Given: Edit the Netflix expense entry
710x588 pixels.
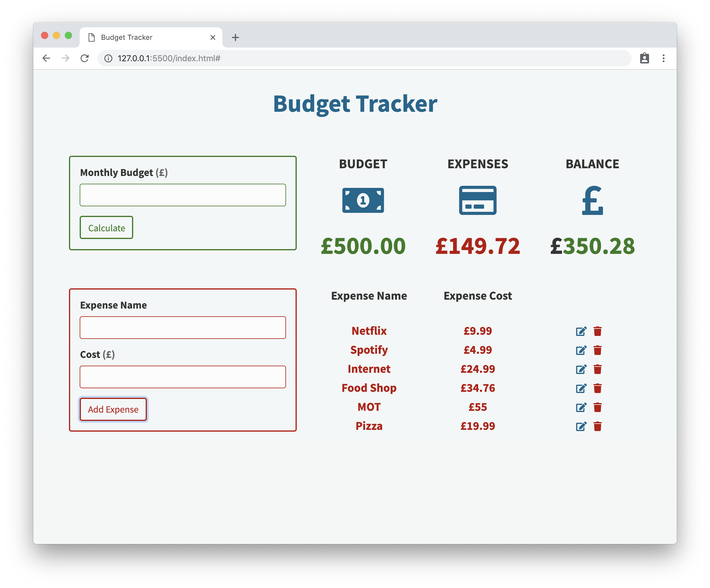Looking at the screenshot, I should tap(581, 331).
